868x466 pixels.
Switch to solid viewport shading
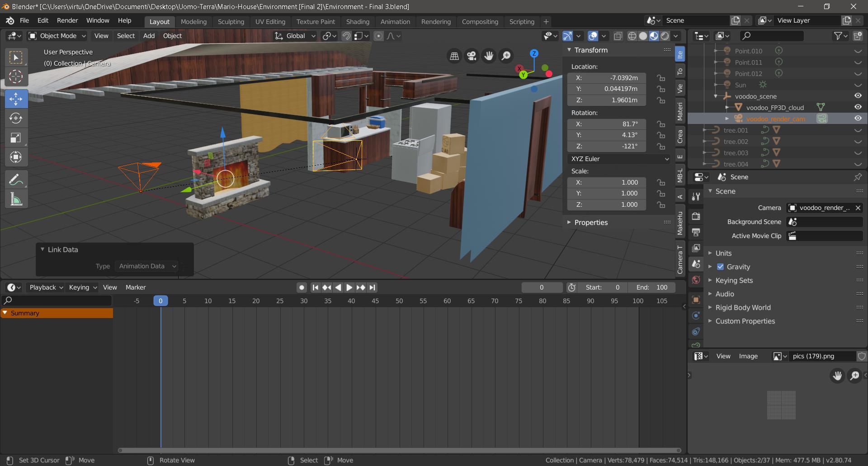click(643, 36)
